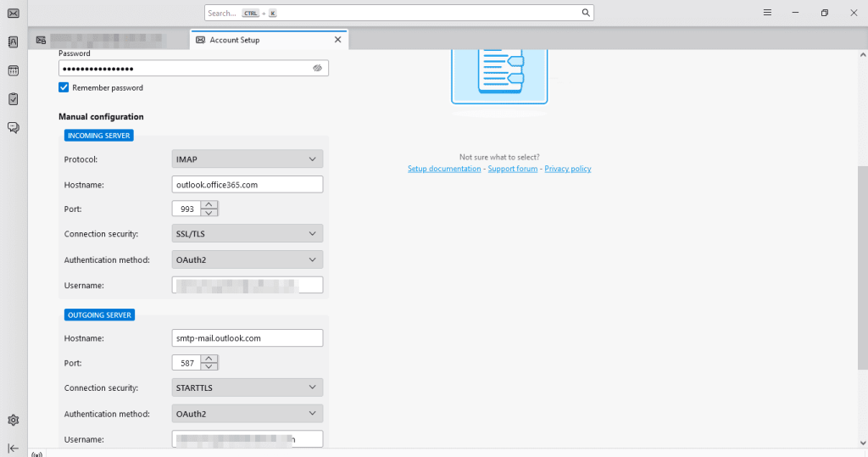
Task: Decrease the outgoing port 587 value
Action: tap(209, 367)
